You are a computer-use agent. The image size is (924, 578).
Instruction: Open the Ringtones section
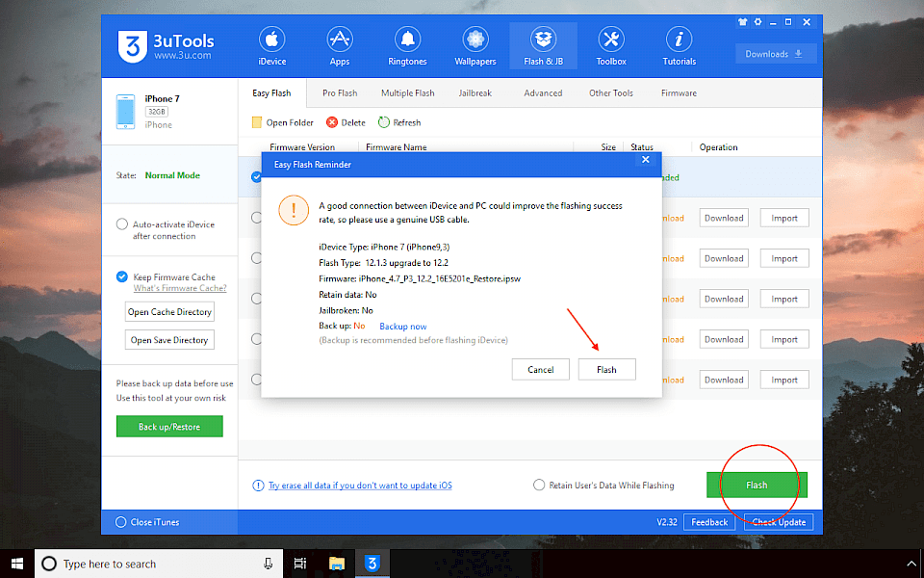tap(407, 46)
